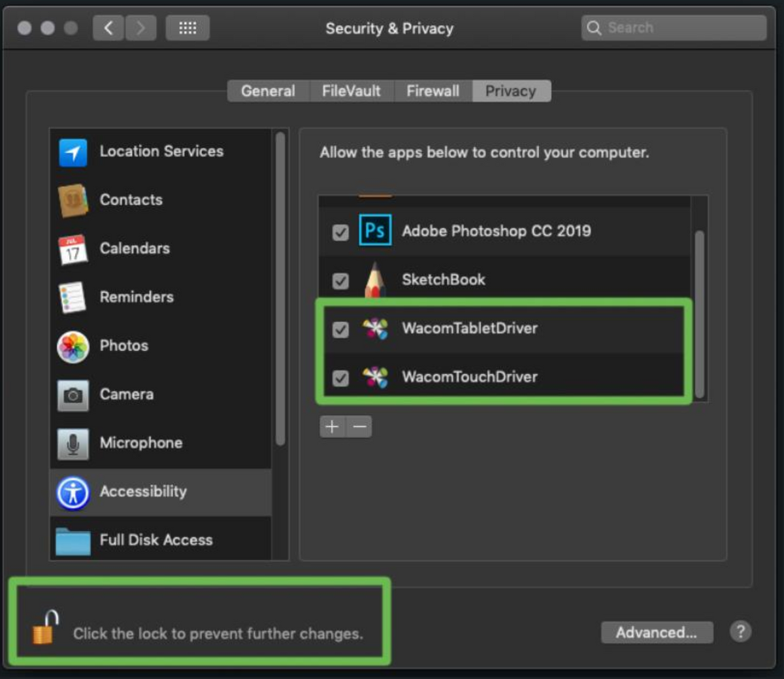The height and width of the screenshot is (679, 784).
Task: Show all preferences grid button
Action: 188,28
